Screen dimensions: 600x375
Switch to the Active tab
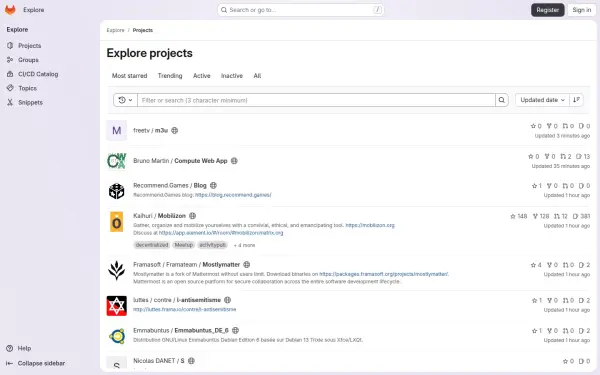pyautogui.click(x=202, y=76)
